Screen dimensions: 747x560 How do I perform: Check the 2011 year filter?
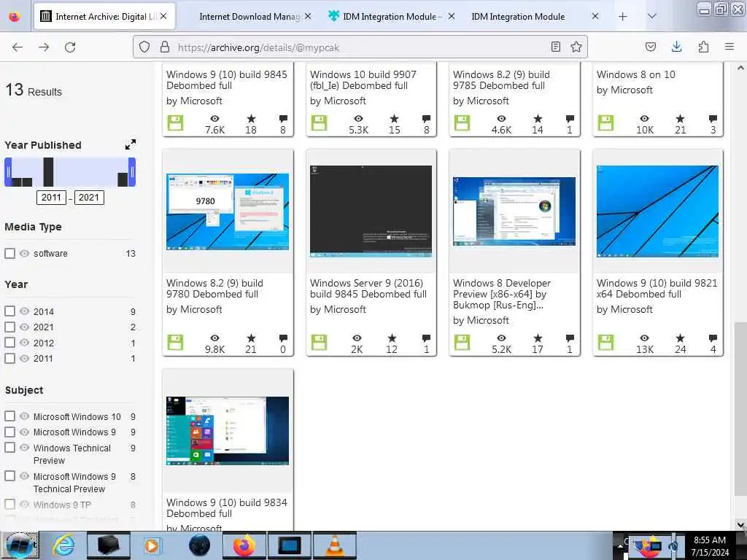(10, 358)
